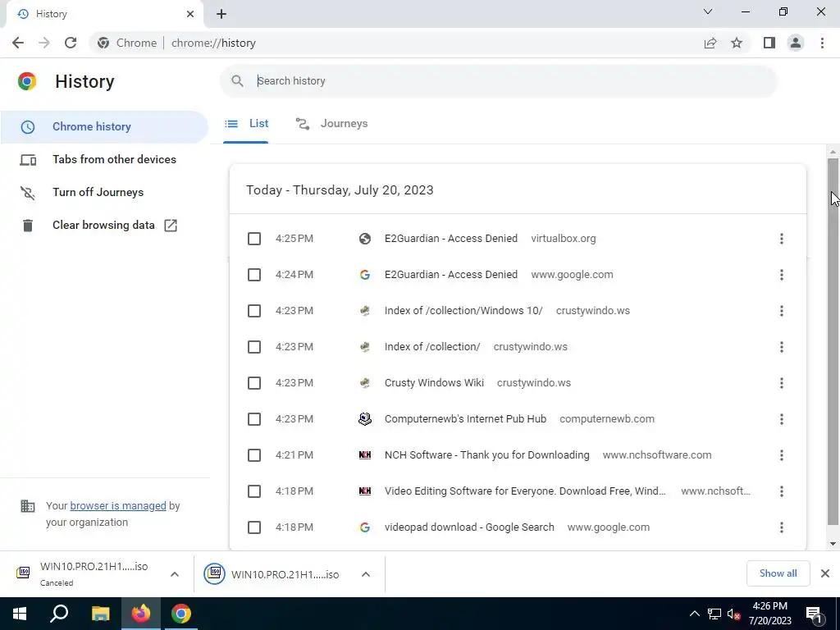Screen dimensions: 840x630
Task: Open more actions for Video Editing Software entry
Action: coord(782,491)
